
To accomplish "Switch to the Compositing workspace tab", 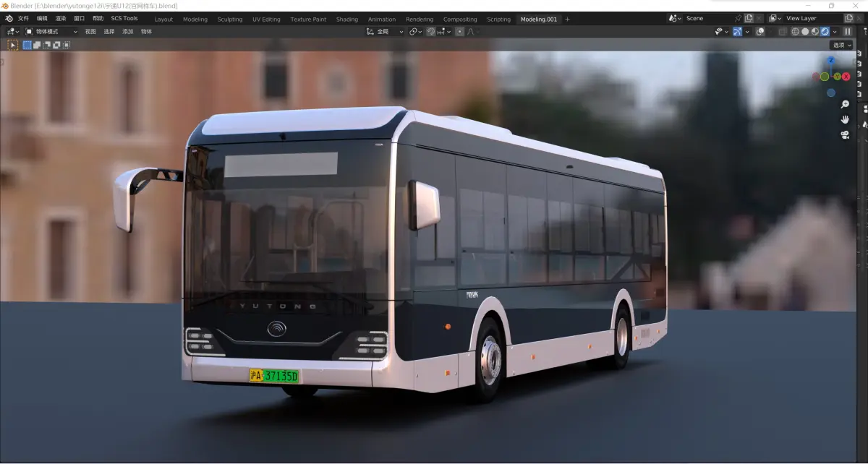I will [460, 20].
